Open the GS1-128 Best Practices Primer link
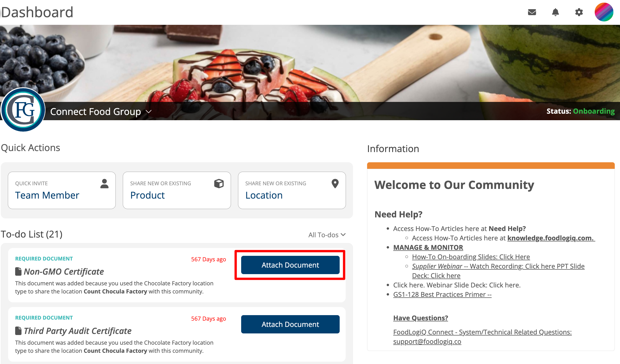This screenshot has width=620, height=364. pyautogui.click(x=442, y=294)
